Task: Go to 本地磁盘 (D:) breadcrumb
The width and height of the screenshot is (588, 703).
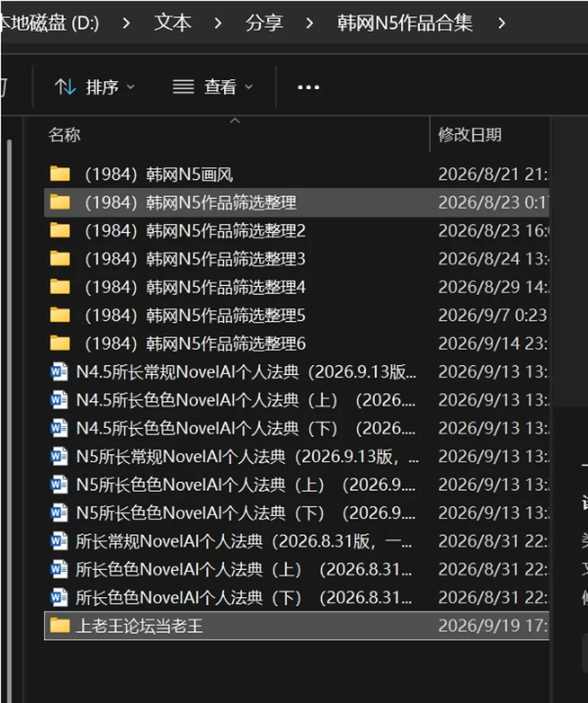Action: (x=49, y=23)
